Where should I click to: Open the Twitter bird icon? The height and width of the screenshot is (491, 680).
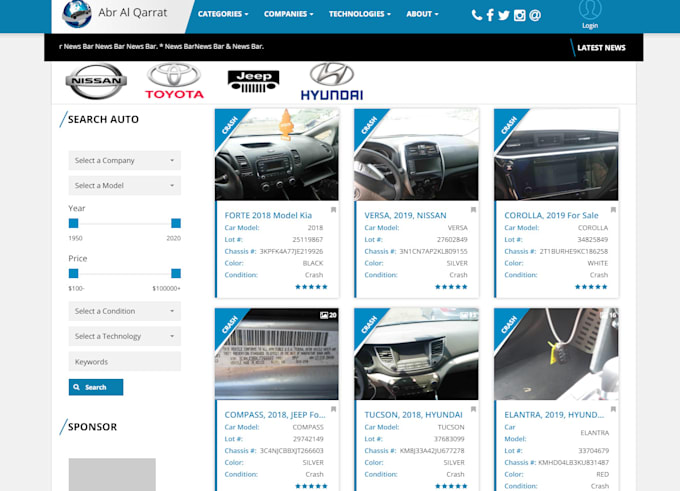(504, 16)
